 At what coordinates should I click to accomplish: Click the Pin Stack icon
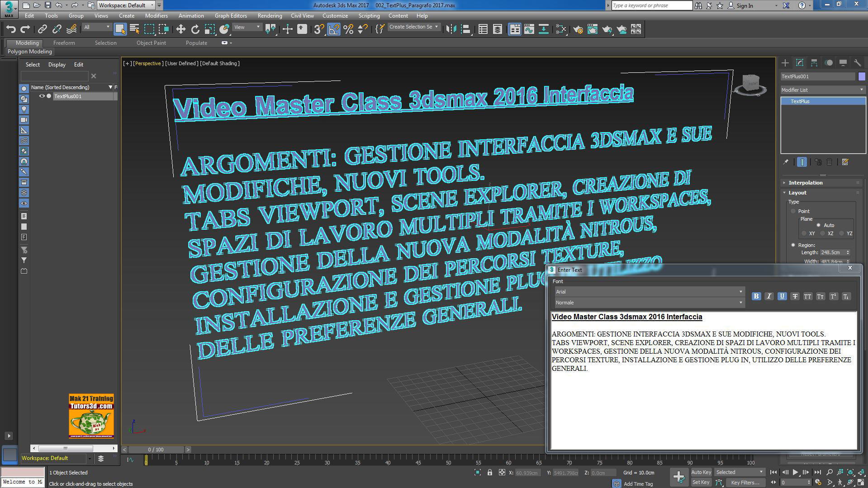tap(786, 162)
